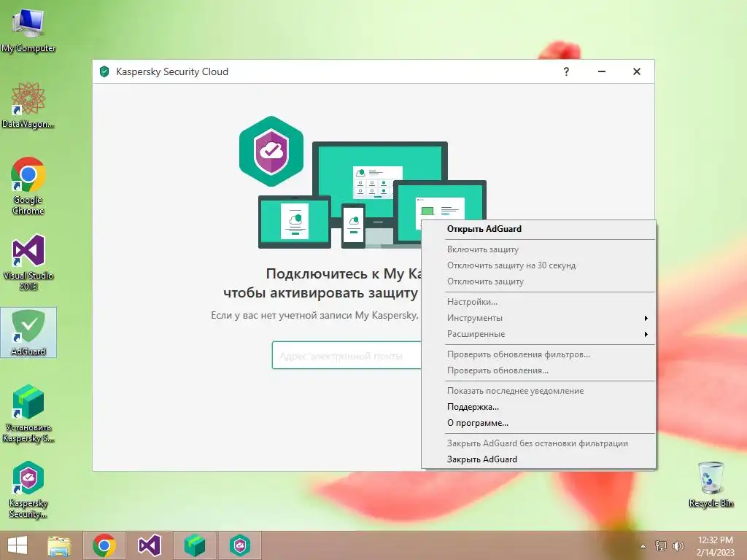Image resolution: width=747 pixels, height=560 pixels.
Task: Show hidden tray icons arrow
Action: (x=643, y=546)
